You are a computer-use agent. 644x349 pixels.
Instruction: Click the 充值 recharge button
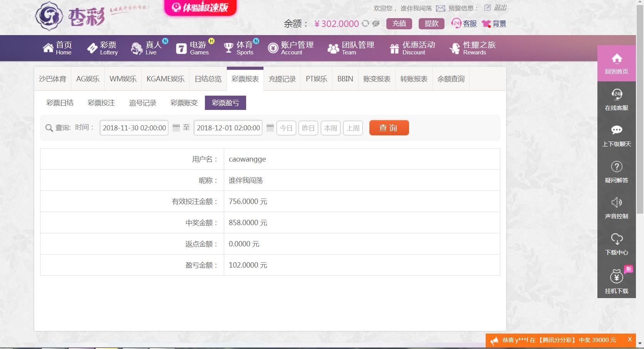[399, 24]
